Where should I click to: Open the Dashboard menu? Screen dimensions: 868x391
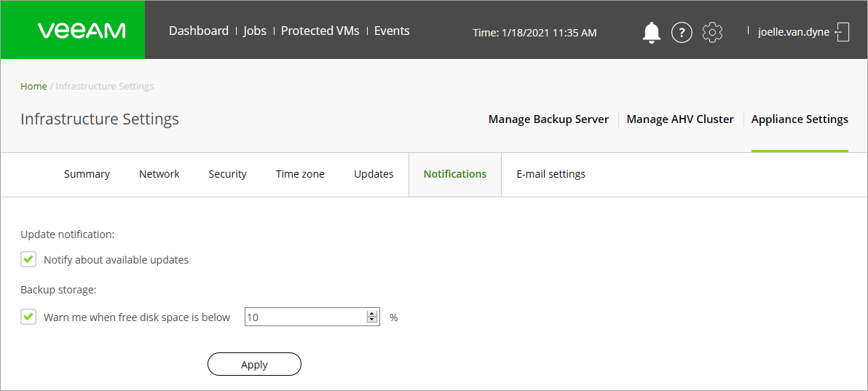pos(199,31)
